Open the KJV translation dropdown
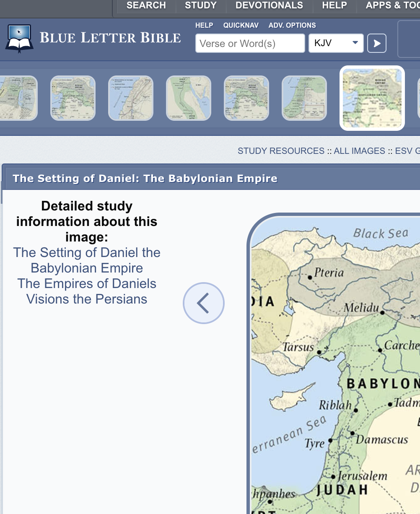The width and height of the screenshot is (420, 514). pyautogui.click(x=336, y=43)
